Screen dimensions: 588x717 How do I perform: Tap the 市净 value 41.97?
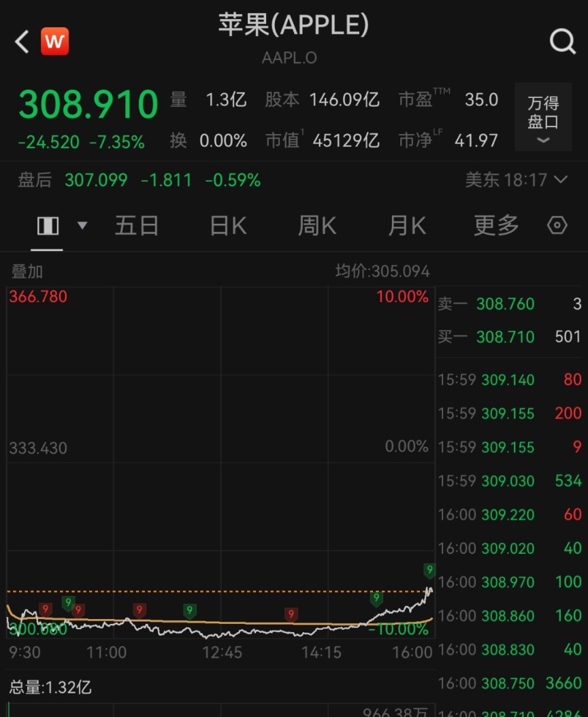pos(476,141)
